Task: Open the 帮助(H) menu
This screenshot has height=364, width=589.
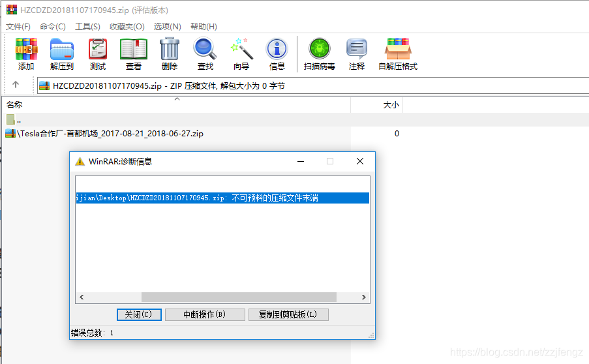Action: point(204,26)
